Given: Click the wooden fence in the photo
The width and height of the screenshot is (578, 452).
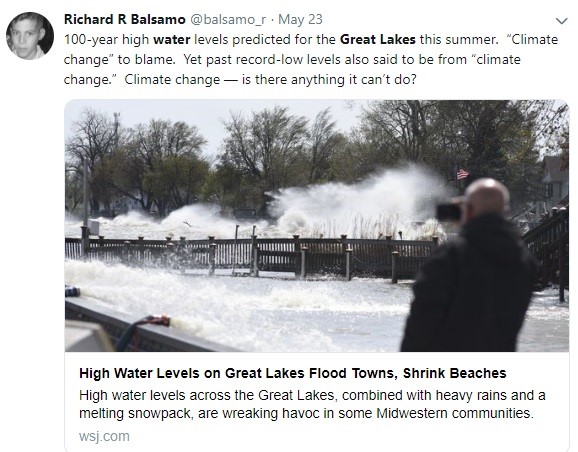Looking at the screenshot, I should click(251, 256).
